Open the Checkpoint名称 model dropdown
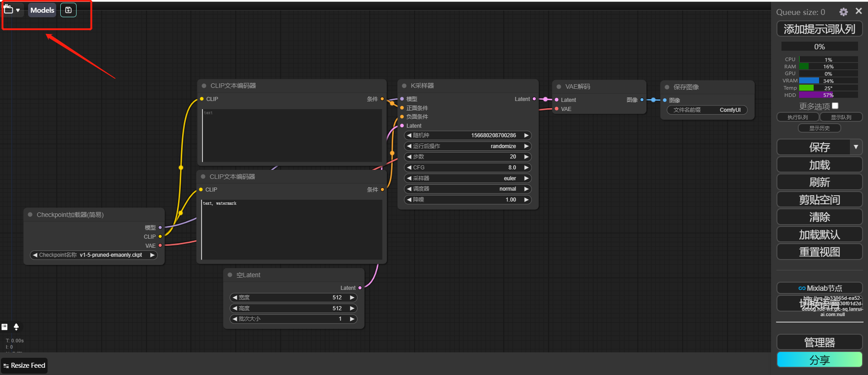The width and height of the screenshot is (868, 375). pos(94,255)
